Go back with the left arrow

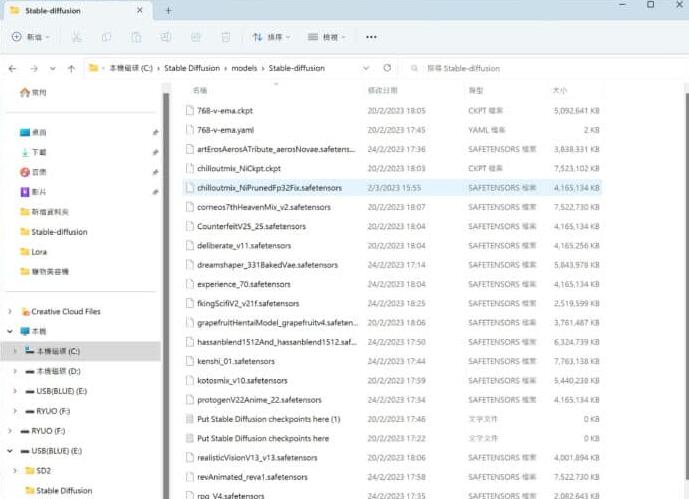coord(12,69)
